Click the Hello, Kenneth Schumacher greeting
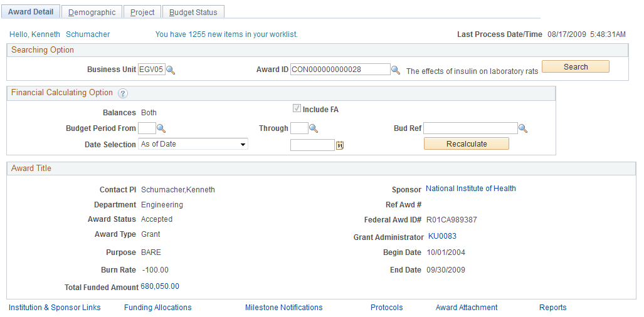 60,34
